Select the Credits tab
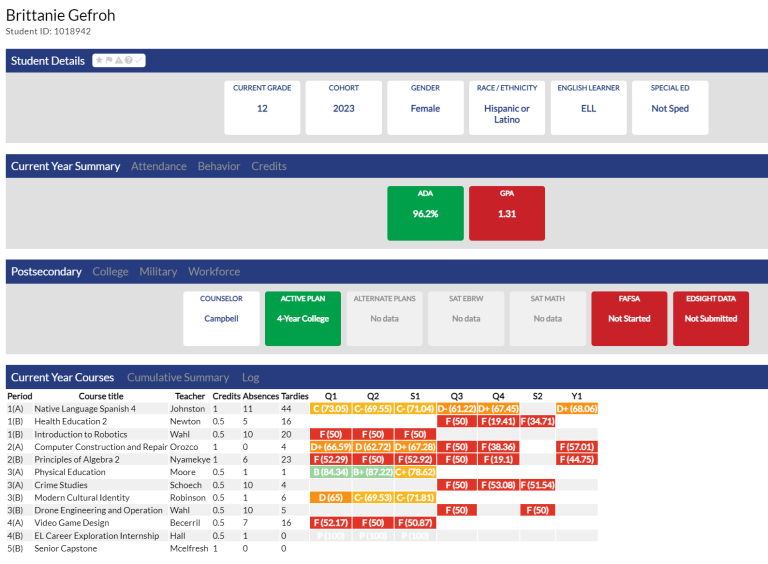The height and width of the screenshot is (564, 768). (x=269, y=166)
